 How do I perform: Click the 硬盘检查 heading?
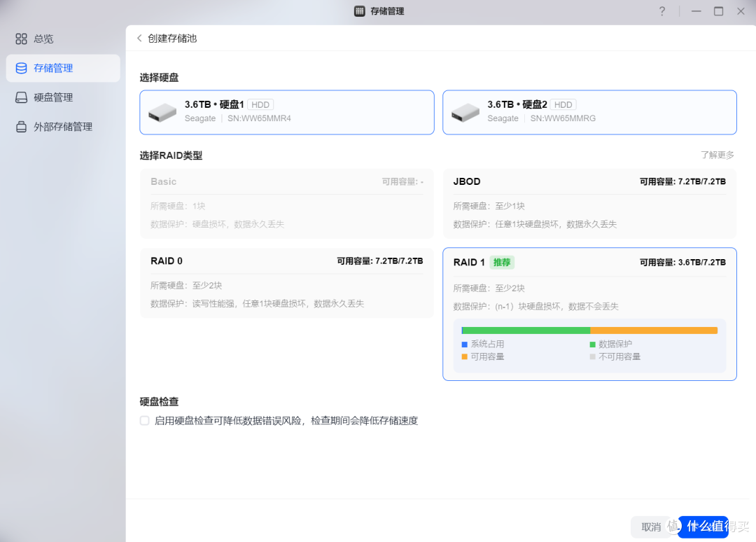(x=159, y=402)
